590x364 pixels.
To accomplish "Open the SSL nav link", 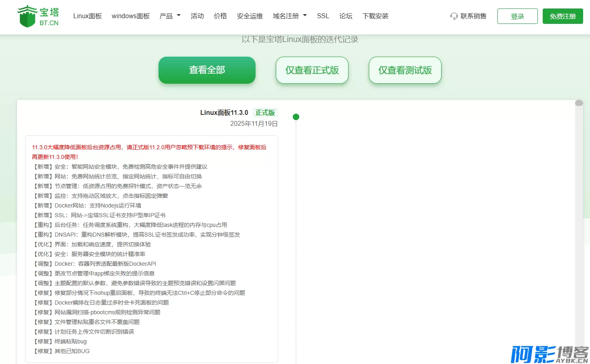I will coord(323,16).
